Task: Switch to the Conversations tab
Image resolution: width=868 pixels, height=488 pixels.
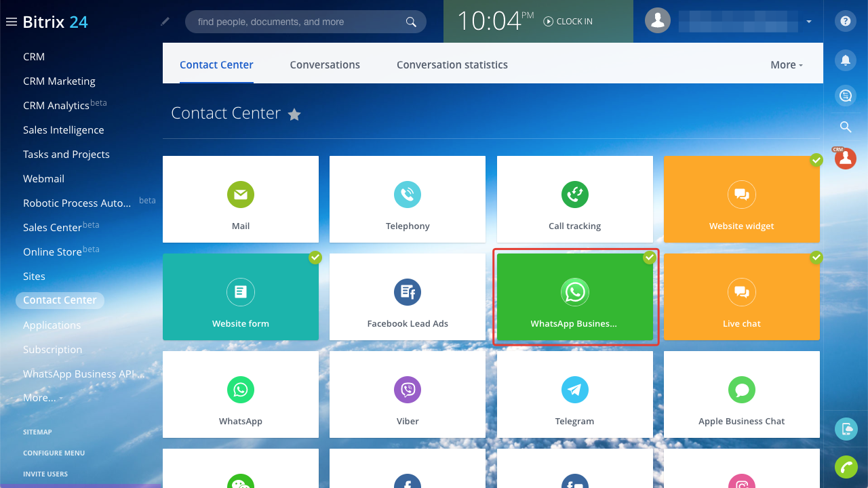Action: point(325,65)
